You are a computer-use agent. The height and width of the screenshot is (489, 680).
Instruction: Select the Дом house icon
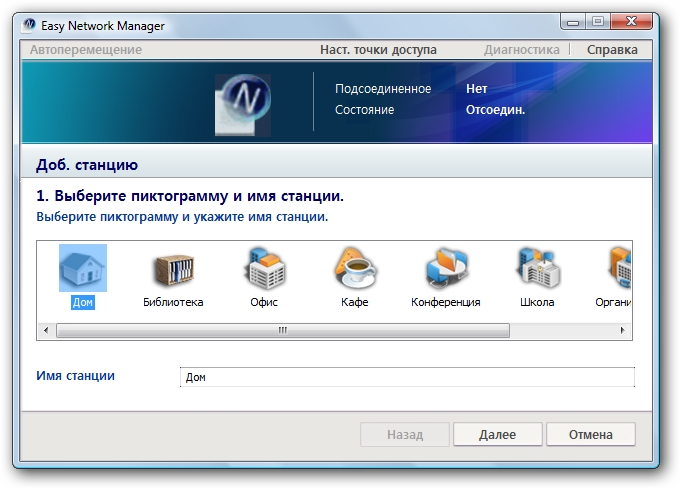(x=83, y=267)
